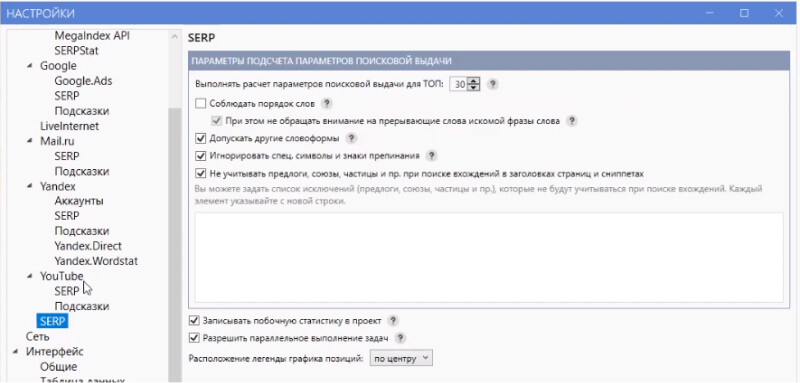Disable Разрешить параллельное выполнение задач
800x383 pixels.
tap(193, 338)
